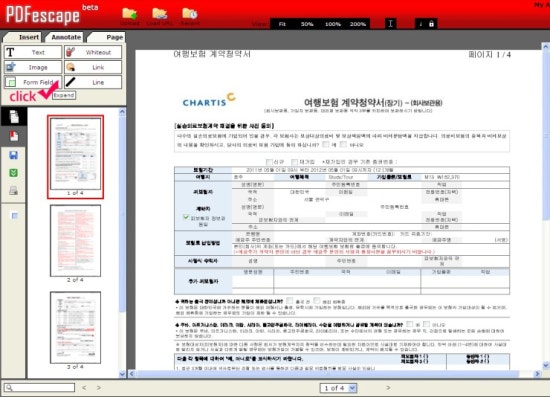
Task: Click the '페이지 1 / 4' header text
Action: click(489, 55)
